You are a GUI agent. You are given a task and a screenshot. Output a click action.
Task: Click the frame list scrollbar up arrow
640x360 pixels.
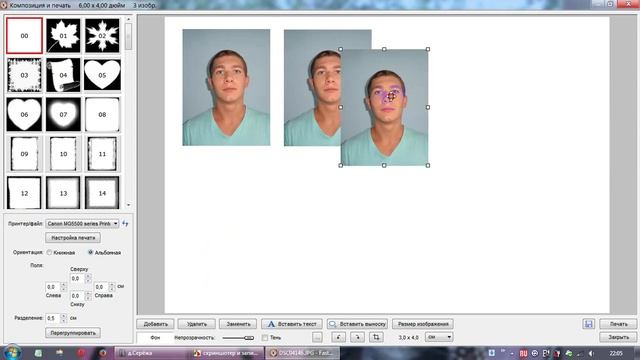tap(129, 19)
